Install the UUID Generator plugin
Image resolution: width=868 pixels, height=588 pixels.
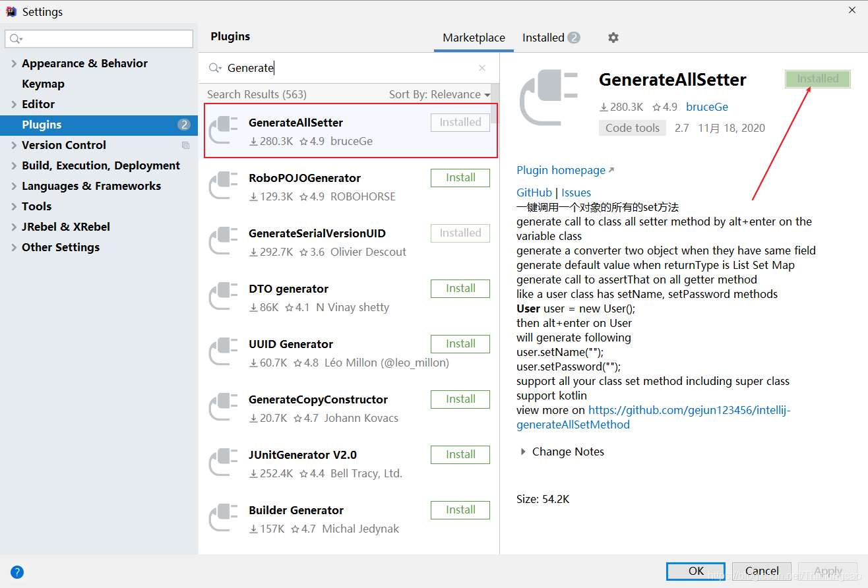(460, 344)
